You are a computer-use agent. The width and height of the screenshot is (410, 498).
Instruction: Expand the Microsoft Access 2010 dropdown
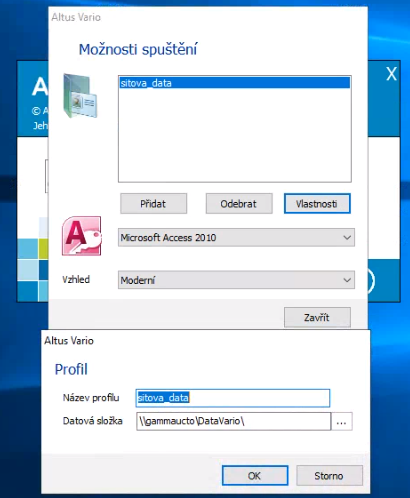click(236, 237)
